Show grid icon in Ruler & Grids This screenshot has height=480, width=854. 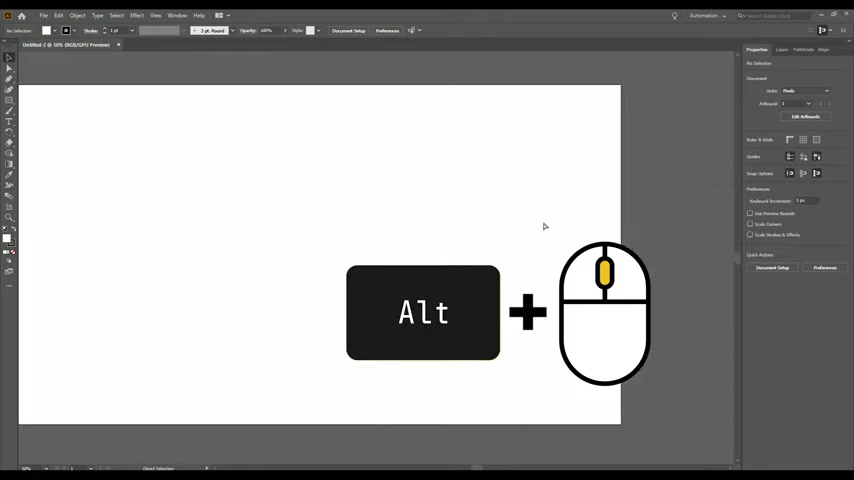pyautogui.click(x=803, y=140)
